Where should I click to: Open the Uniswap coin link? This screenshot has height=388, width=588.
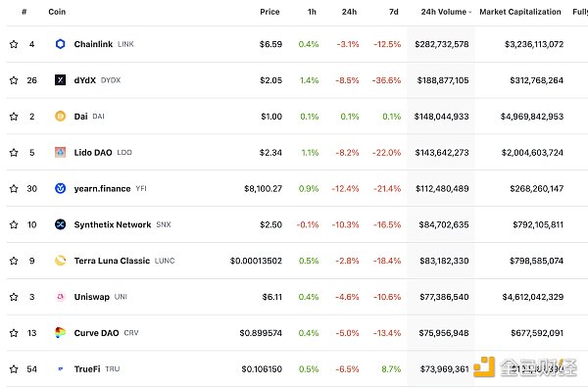(92, 297)
